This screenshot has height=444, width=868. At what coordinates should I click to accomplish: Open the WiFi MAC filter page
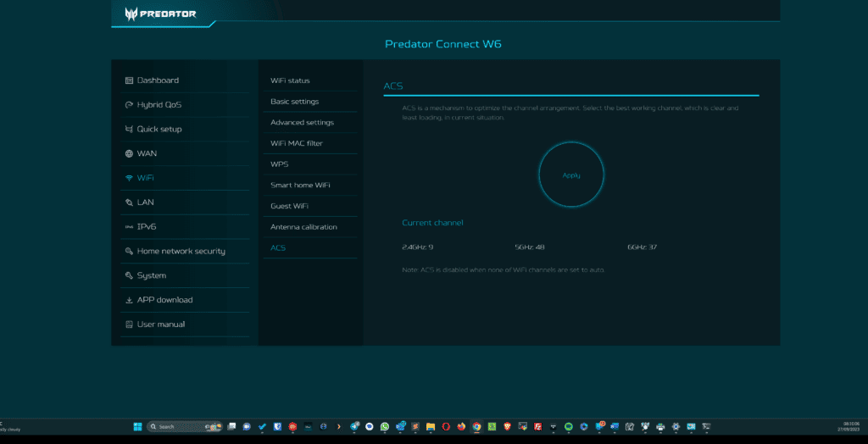click(296, 143)
